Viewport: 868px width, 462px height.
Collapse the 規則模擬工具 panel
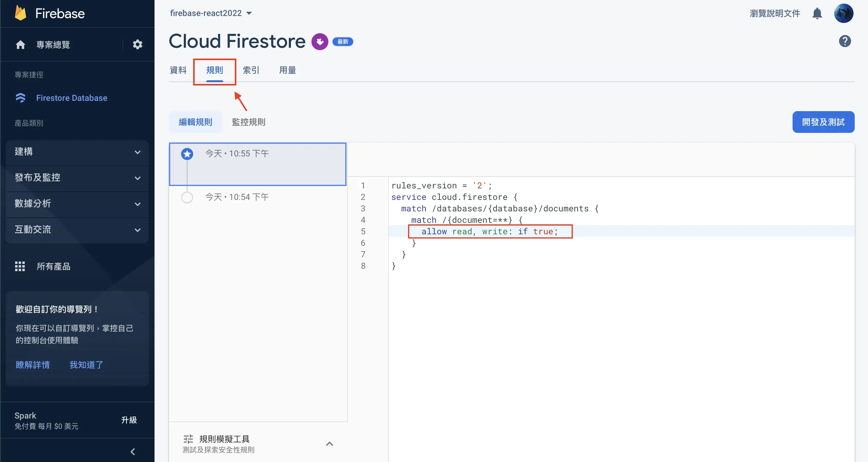[329, 444]
